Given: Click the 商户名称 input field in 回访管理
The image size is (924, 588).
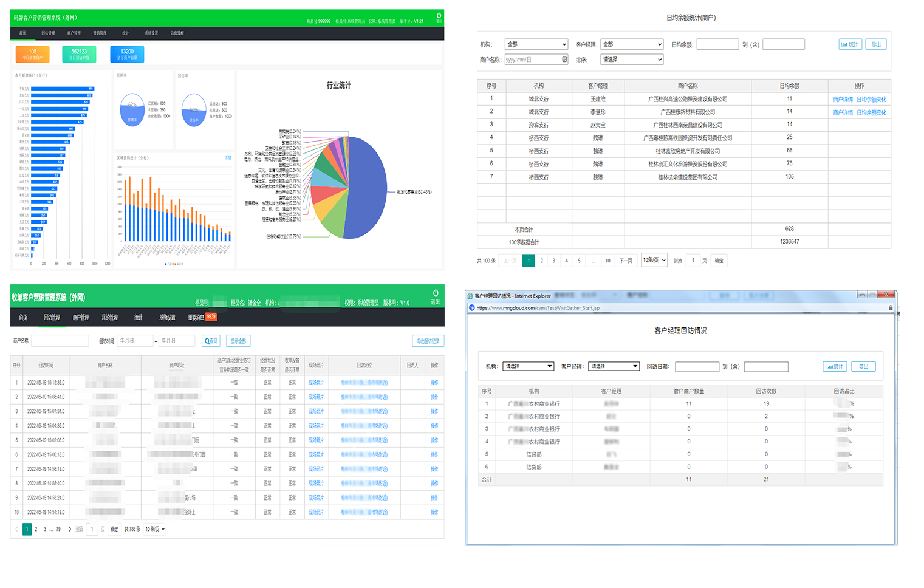Looking at the screenshot, I should click(x=60, y=341).
